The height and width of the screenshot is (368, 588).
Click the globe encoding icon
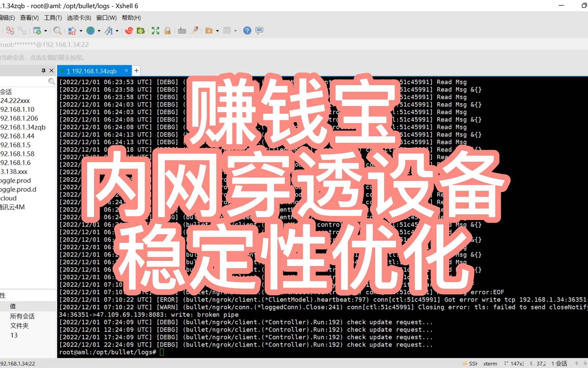click(90, 31)
